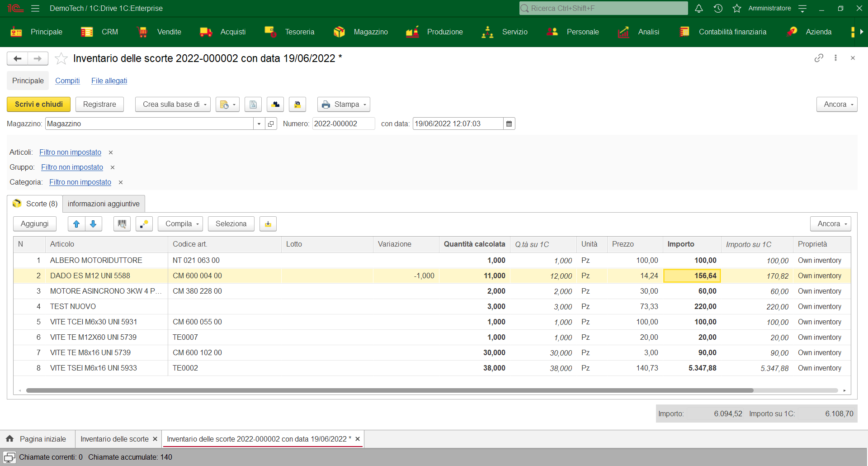
Task: Click the Articoli Filtro non impostato link
Action: [70, 152]
